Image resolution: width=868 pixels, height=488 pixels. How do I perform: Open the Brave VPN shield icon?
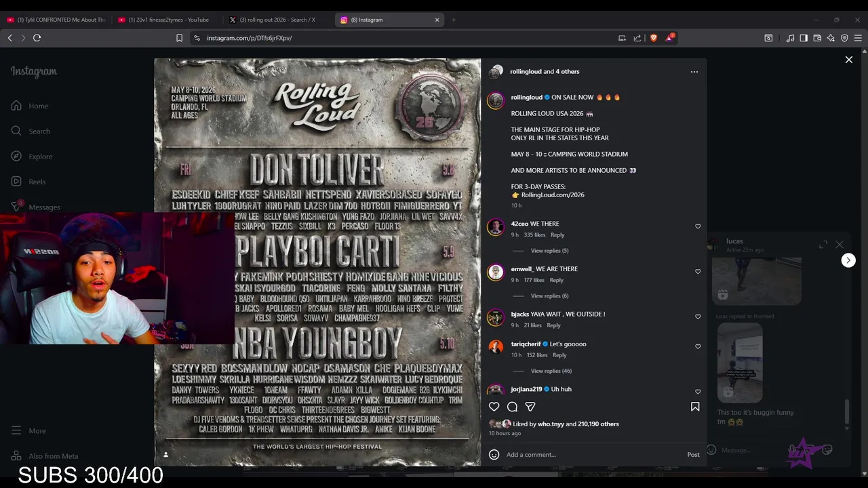[844, 38]
